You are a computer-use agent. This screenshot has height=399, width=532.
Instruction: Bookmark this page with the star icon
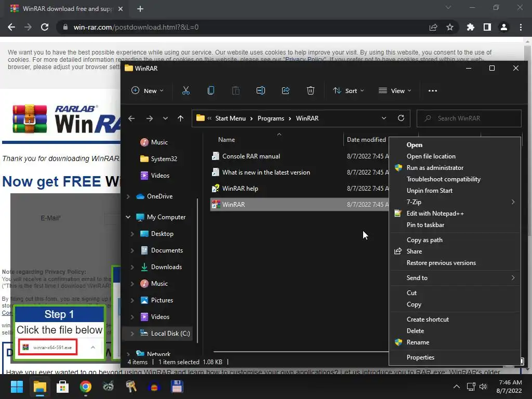click(450, 27)
